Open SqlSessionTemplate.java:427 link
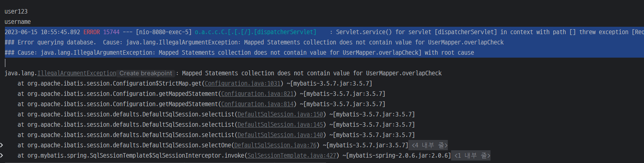This screenshot has height=163, width=644. (x=292, y=156)
